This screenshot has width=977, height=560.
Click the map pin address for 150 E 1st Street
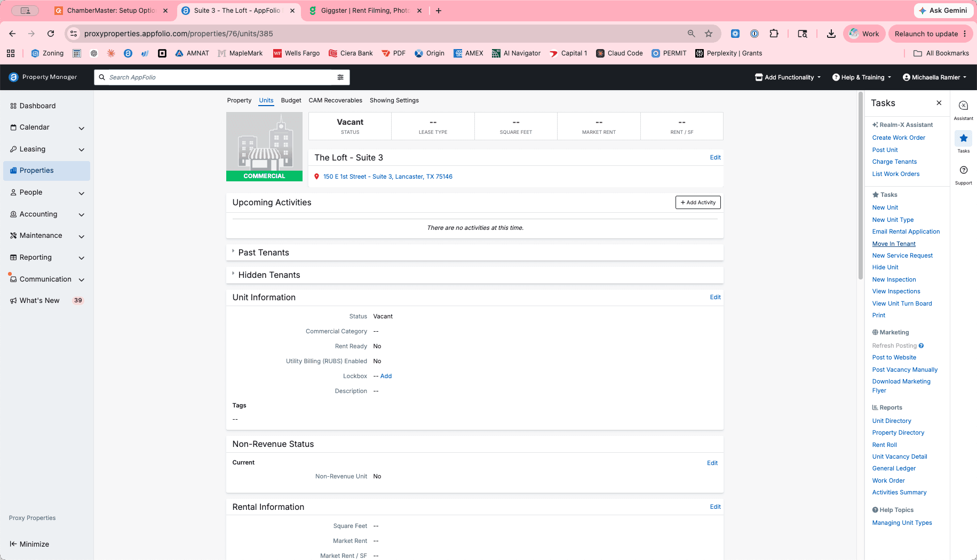[x=387, y=177]
